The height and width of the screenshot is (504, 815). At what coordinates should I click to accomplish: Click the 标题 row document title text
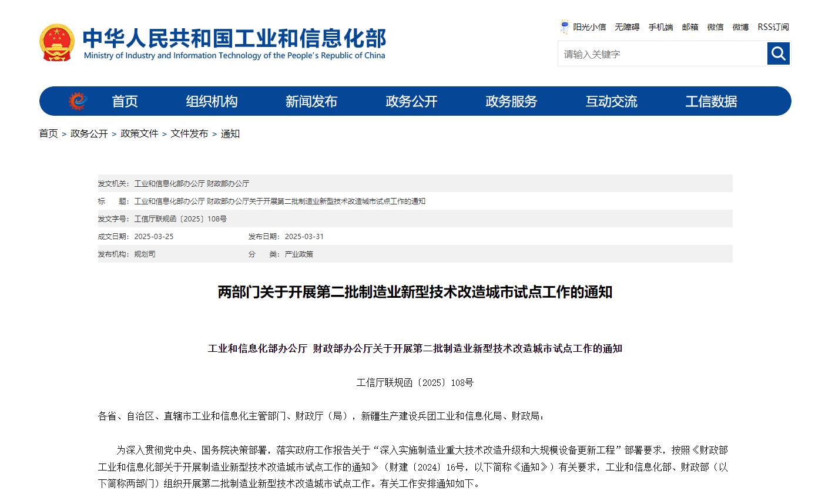tap(280, 201)
